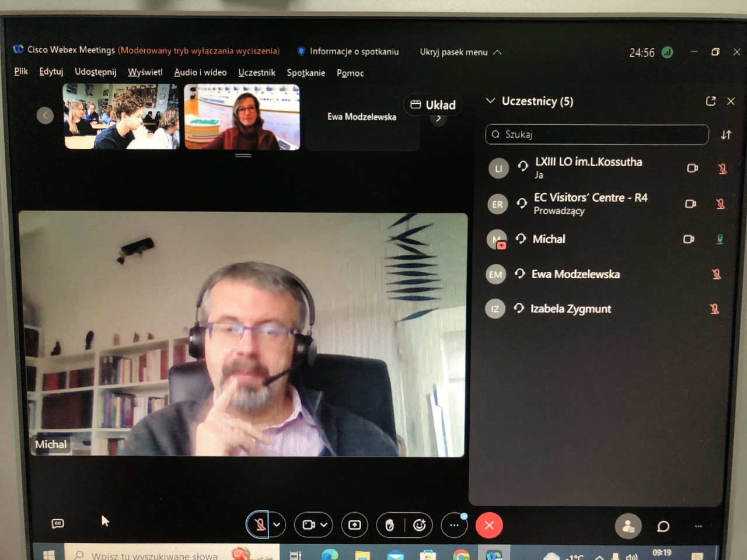The image size is (747, 560).
Task: Click the red end meeting button
Action: 489,526
